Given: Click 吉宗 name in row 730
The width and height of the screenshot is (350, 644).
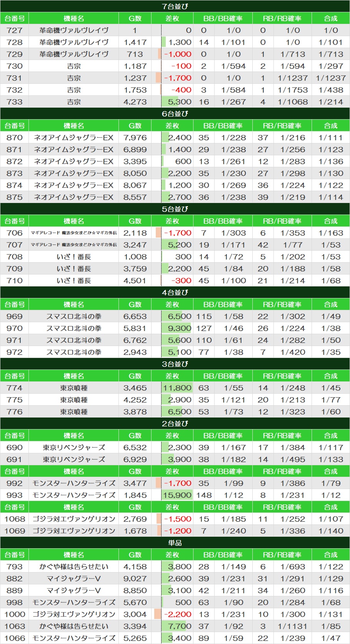Looking at the screenshot, I should [x=74, y=66].
